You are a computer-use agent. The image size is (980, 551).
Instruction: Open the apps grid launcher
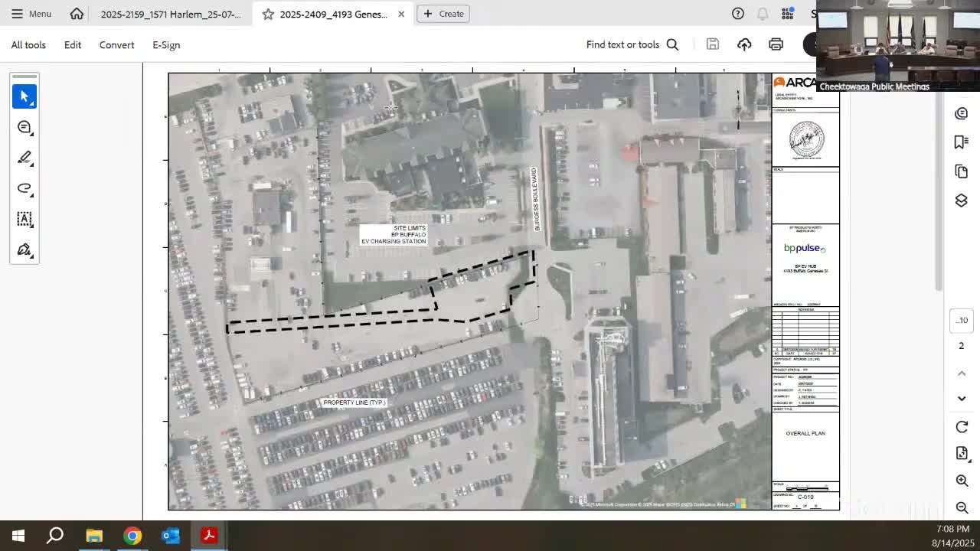pyautogui.click(x=787, y=14)
